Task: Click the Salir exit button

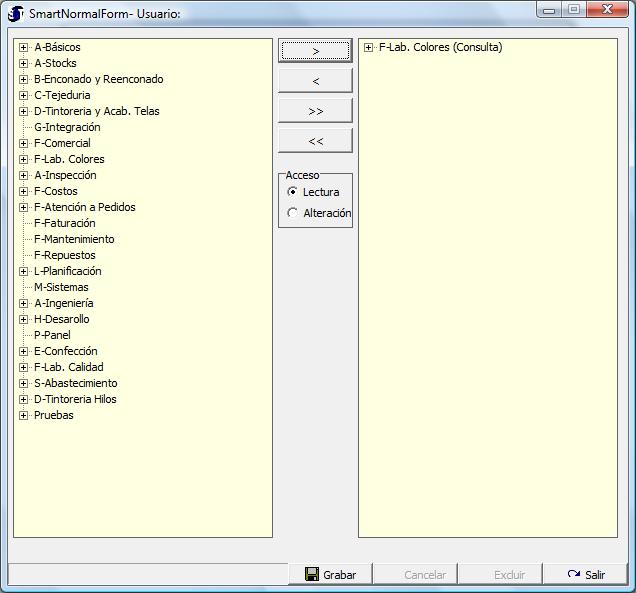Action: coord(585,575)
